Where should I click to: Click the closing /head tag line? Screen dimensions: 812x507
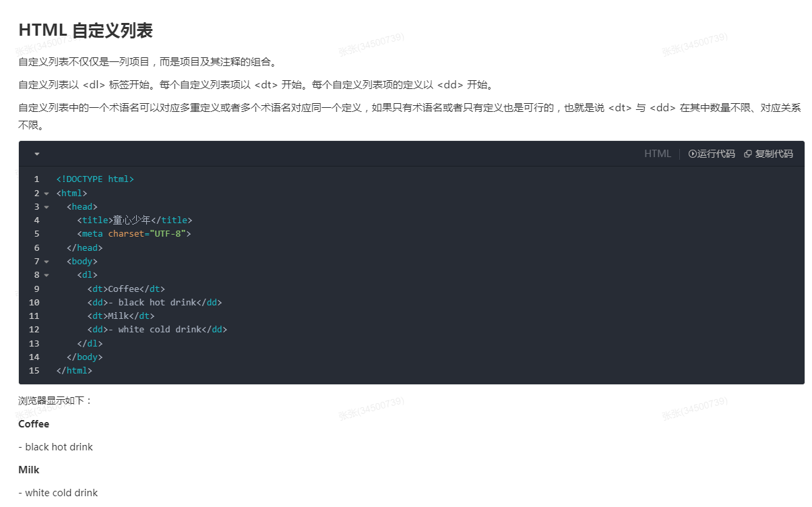click(x=84, y=247)
